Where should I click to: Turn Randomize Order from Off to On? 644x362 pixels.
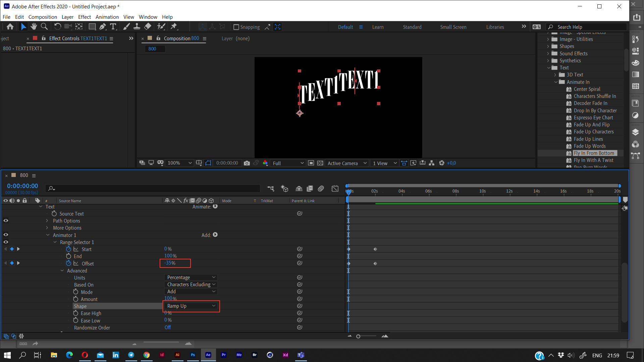[168, 327]
